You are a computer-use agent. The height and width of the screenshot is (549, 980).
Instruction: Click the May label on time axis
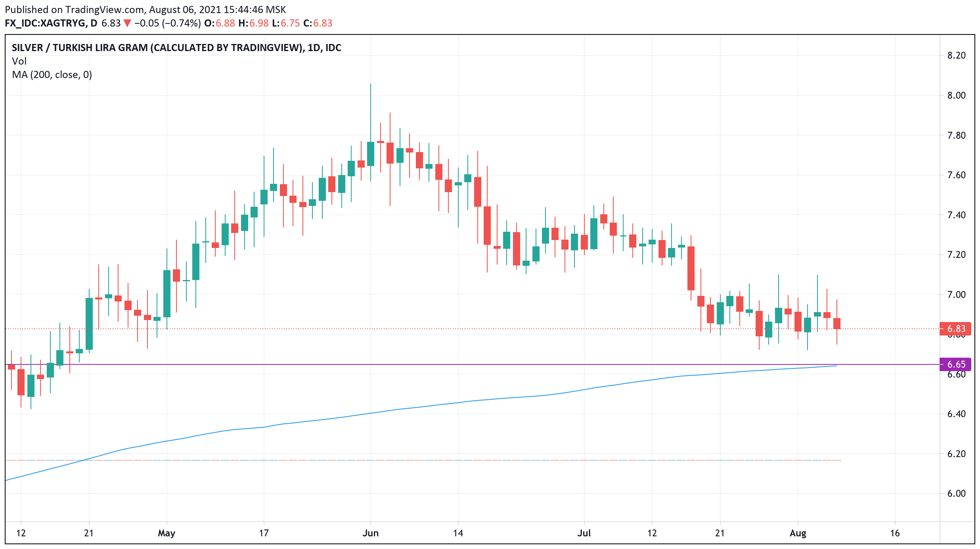click(x=167, y=533)
